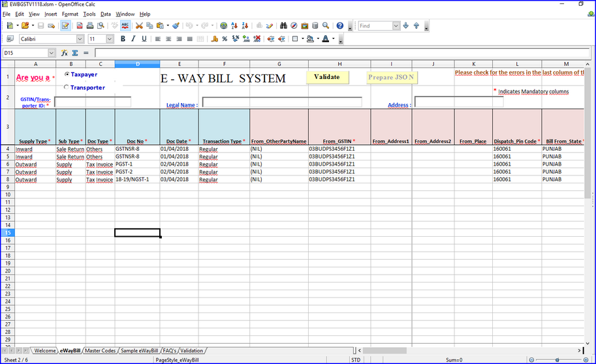
Task: Click the Print toolbar icon
Action: (89, 25)
